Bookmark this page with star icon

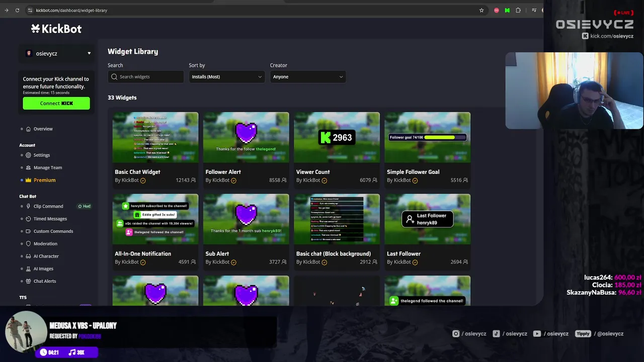click(x=481, y=10)
